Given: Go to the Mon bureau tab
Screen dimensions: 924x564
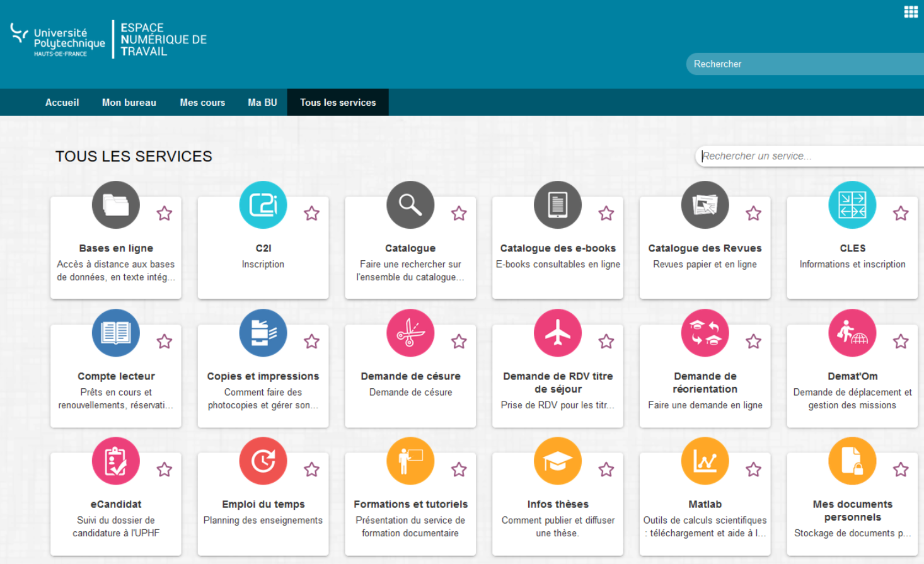Looking at the screenshot, I should [129, 103].
